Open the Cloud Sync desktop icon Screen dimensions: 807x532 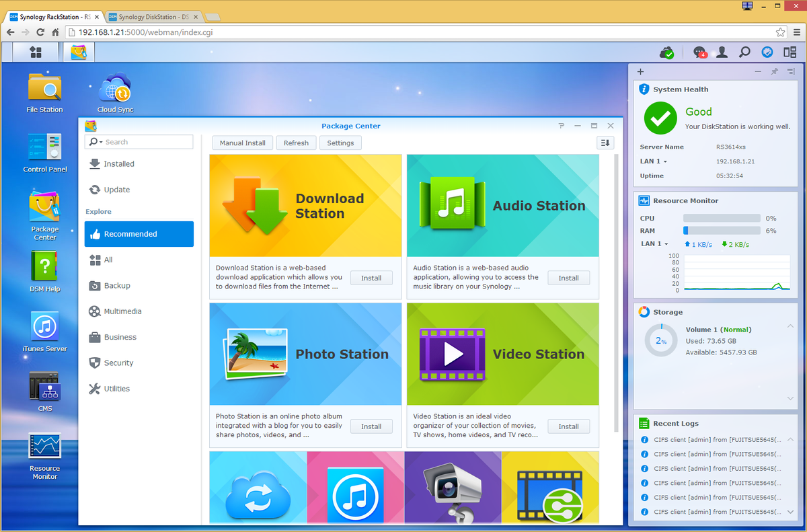[114, 86]
